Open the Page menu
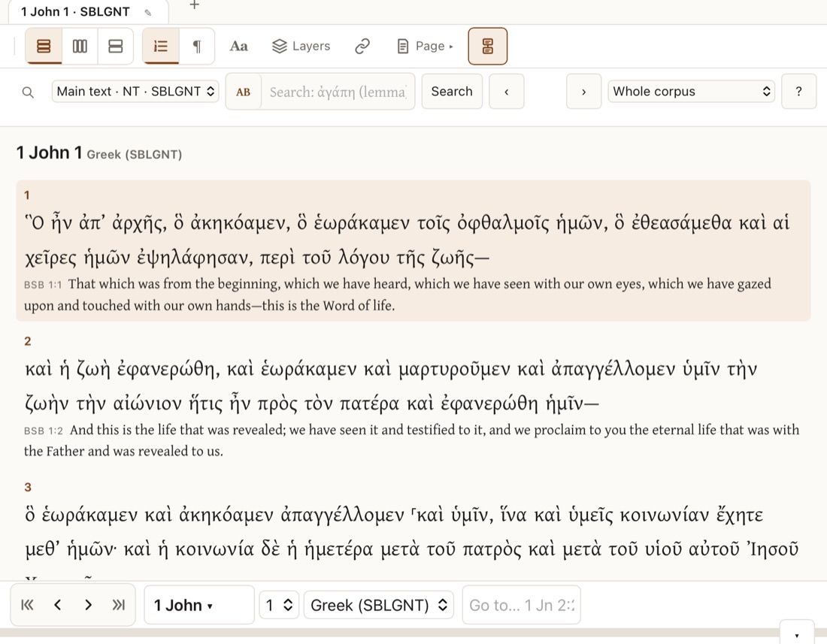Screen dimensions: 827x644 425,47
